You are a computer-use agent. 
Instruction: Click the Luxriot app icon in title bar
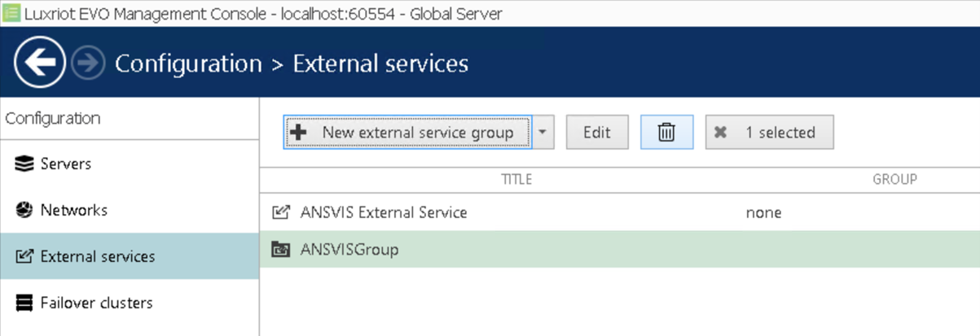tap(11, 14)
